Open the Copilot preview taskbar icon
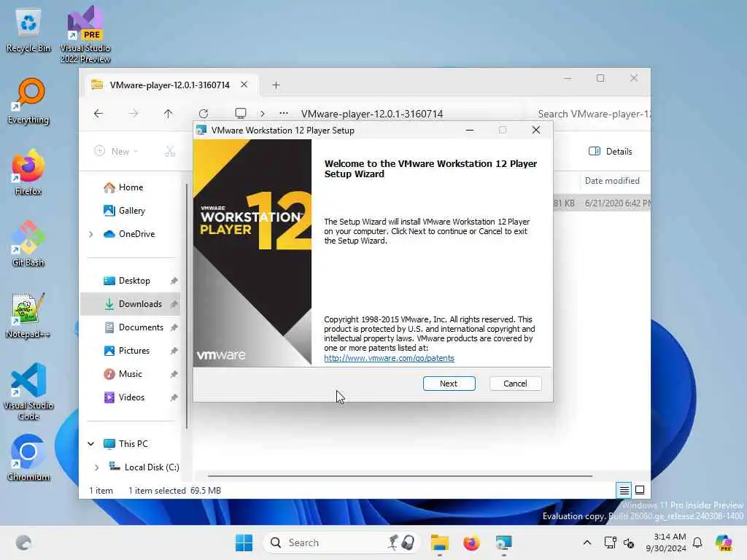Viewport: 747px width, 560px height. point(724,542)
